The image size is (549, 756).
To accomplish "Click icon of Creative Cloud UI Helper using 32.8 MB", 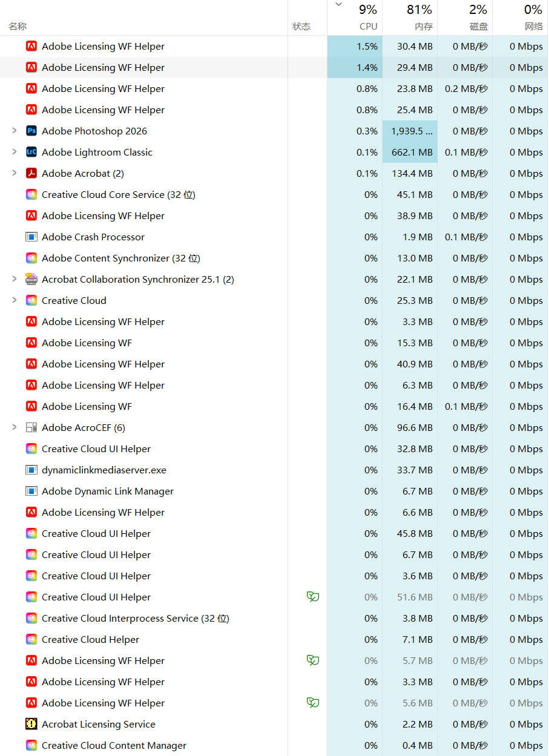I will point(31,449).
